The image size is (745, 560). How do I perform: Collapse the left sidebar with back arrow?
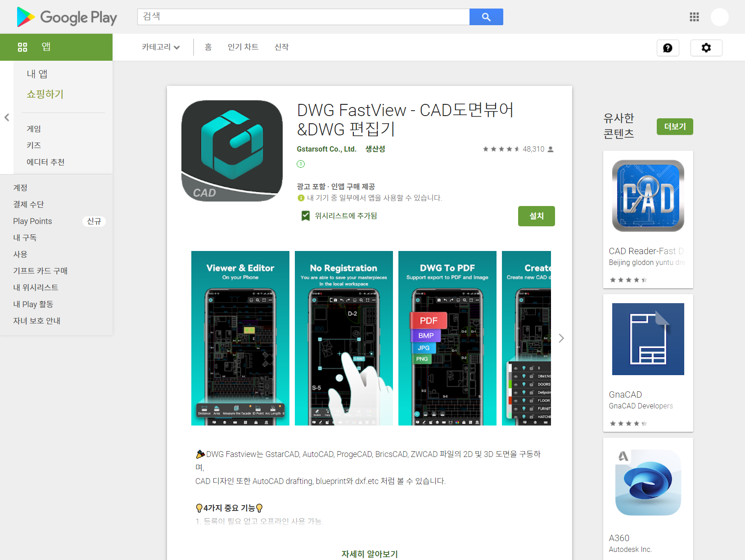(7, 117)
